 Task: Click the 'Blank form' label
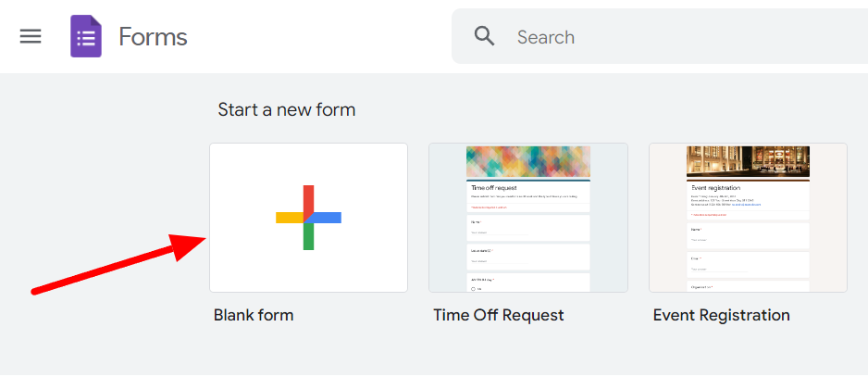(x=254, y=315)
